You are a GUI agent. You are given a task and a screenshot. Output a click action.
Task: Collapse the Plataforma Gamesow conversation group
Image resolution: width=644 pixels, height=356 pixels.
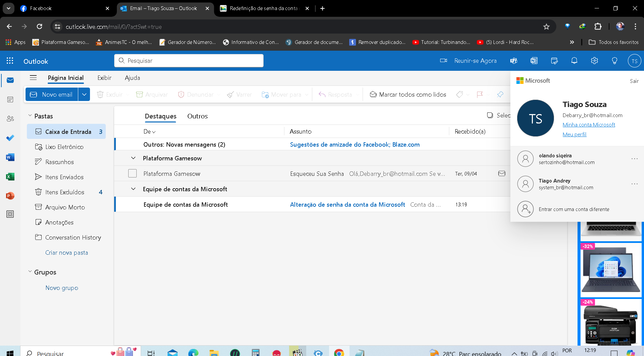[x=133, y=158]
